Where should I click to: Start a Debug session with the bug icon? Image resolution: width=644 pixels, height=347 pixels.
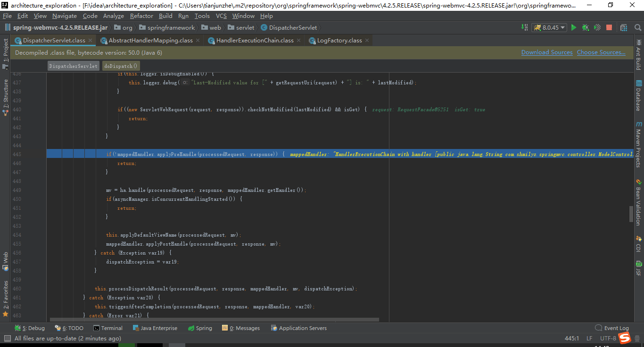tap(585, 28)
